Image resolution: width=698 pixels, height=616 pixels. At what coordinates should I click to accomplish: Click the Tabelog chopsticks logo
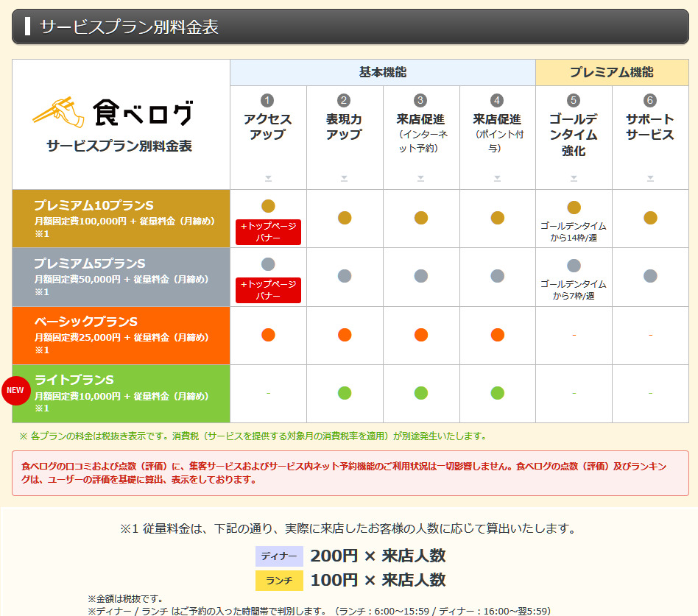(53, 110)
